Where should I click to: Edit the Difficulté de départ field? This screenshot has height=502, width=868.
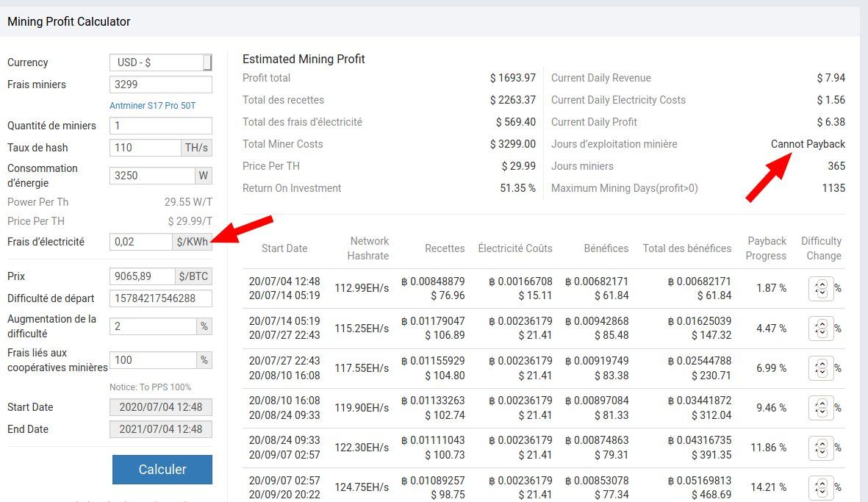(x=160, y=298)
